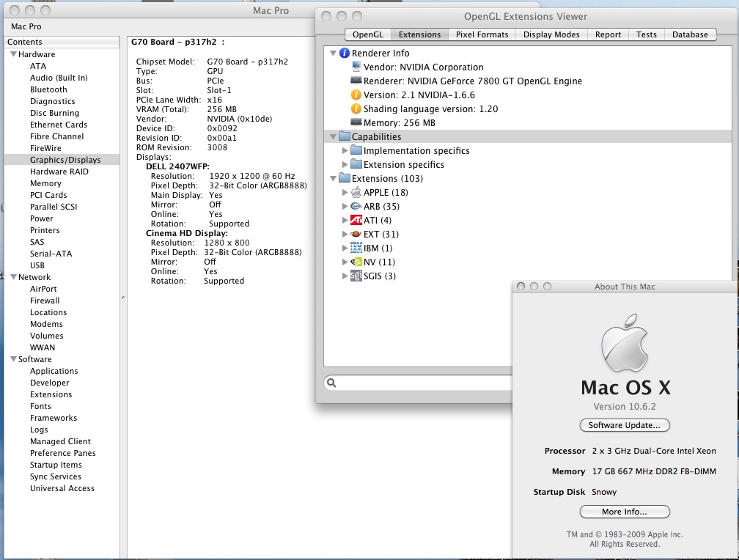Expand the Implementation specifics folder
Screen dimensions: 739x560
[x=345, y=151]
